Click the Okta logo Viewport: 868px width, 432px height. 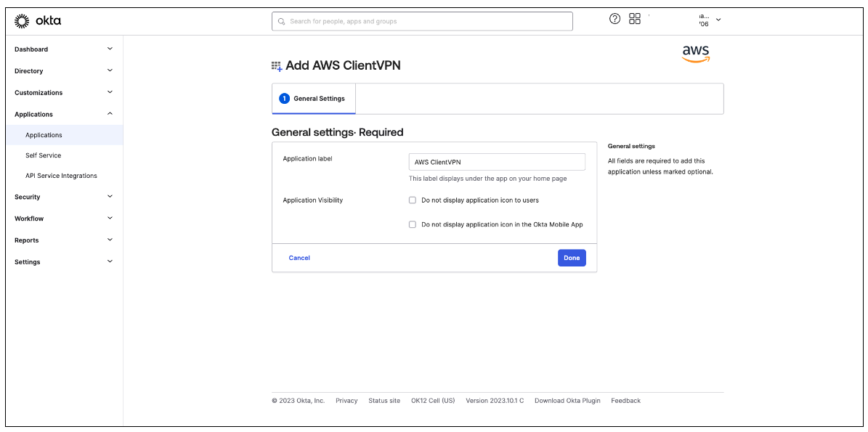(x=38, y=21)
